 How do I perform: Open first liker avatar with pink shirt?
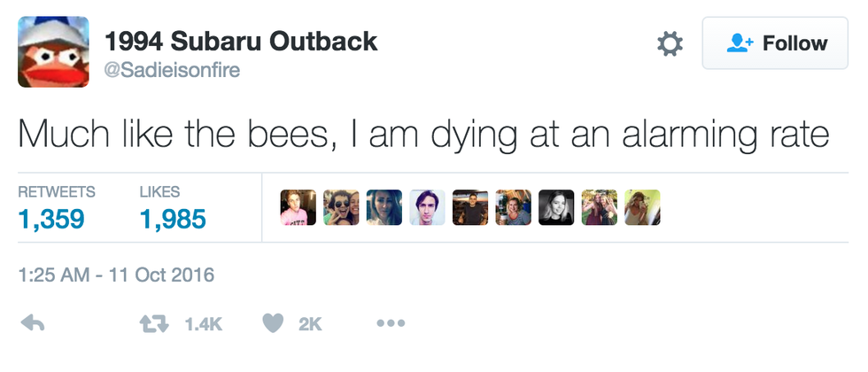pyautogui.click(x=298, y=207)
